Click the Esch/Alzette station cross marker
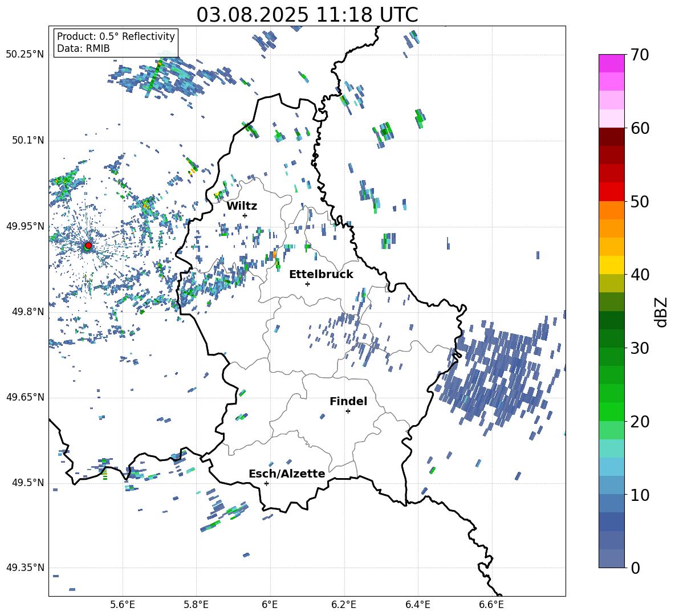This screenshot has width=675, height=616. (266, 483)
